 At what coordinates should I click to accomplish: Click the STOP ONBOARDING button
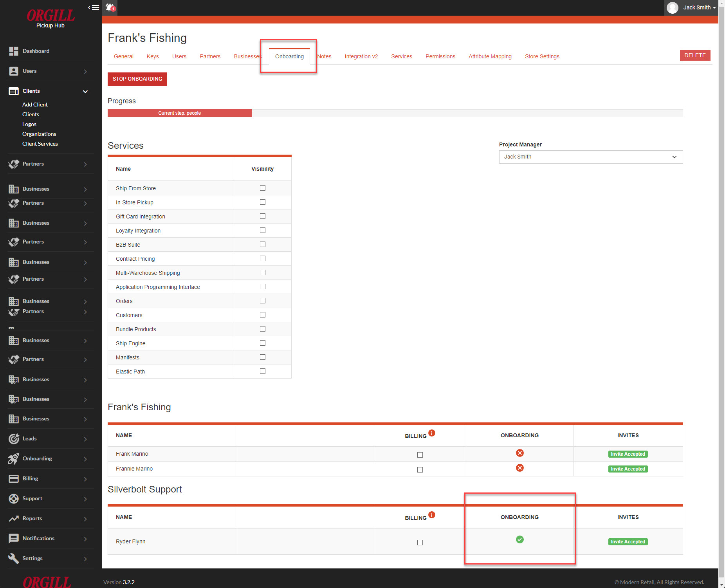(137, 79)
